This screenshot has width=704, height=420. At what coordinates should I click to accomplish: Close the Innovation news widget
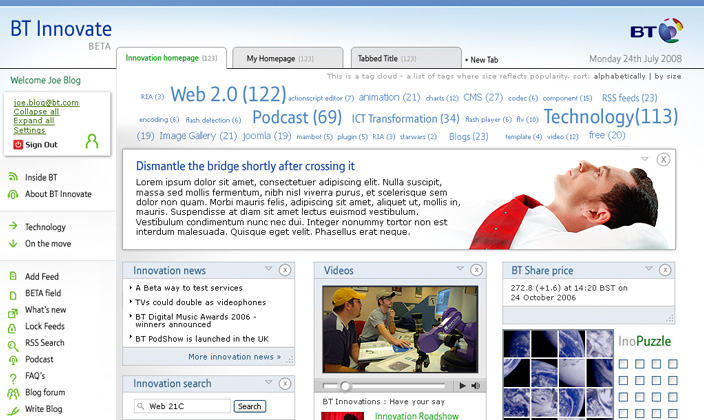coord(285,270)
